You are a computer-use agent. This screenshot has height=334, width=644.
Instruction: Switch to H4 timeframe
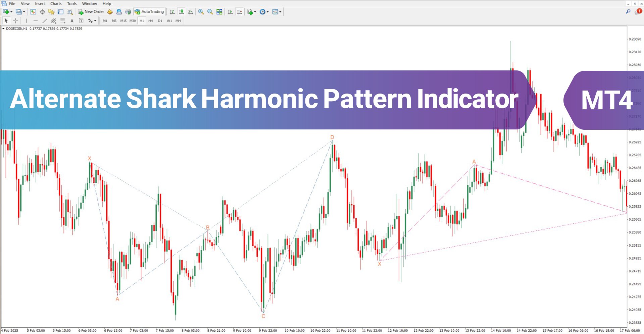(151, 21)
